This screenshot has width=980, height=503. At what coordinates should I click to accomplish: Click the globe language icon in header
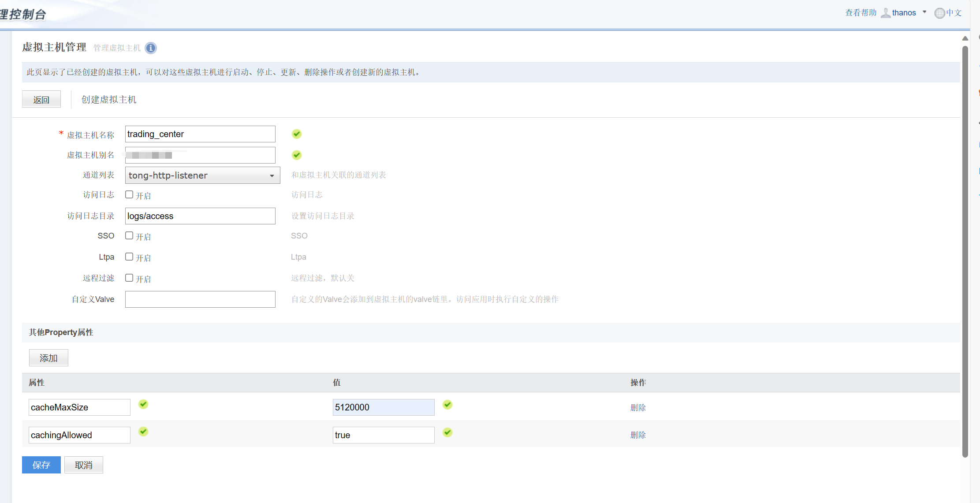[x=939, y=13]
